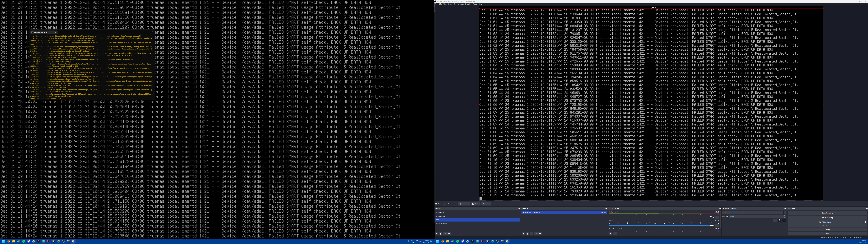Click the transition Duration input field
Viewport: 868px width, 244px height.
[x=757, y=217]
